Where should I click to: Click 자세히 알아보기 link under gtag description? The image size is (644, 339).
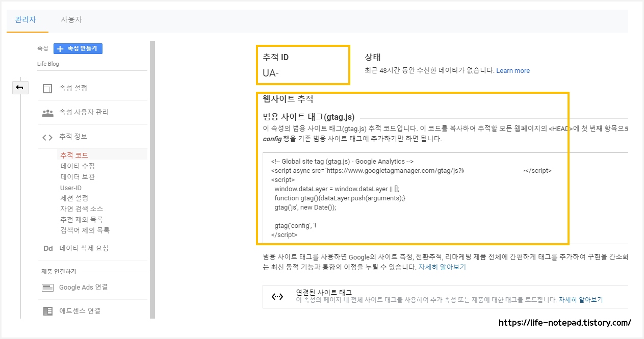click(442, 267)
